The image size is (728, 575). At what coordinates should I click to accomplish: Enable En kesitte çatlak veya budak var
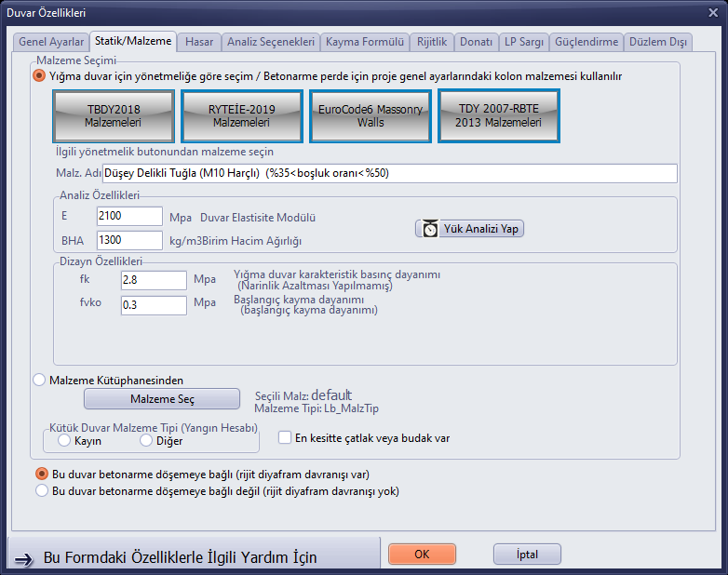click(285, 437)
